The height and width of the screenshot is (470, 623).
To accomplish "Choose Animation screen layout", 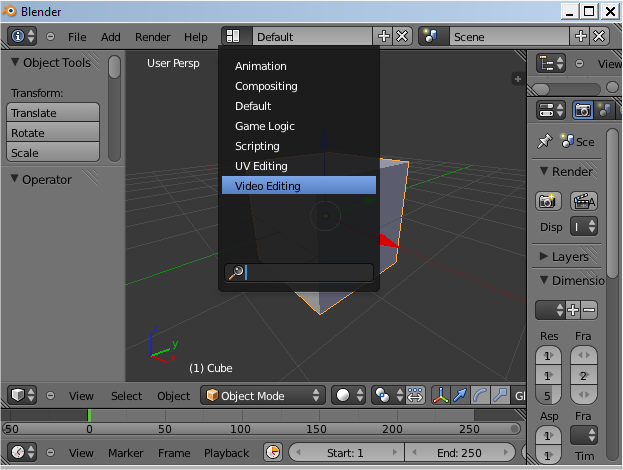I will coord(299,66).
